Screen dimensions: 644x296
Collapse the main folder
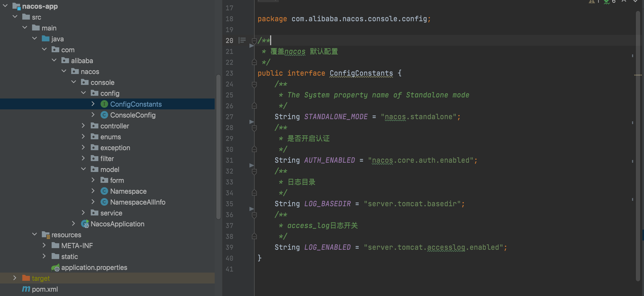[x=25, y=27]
